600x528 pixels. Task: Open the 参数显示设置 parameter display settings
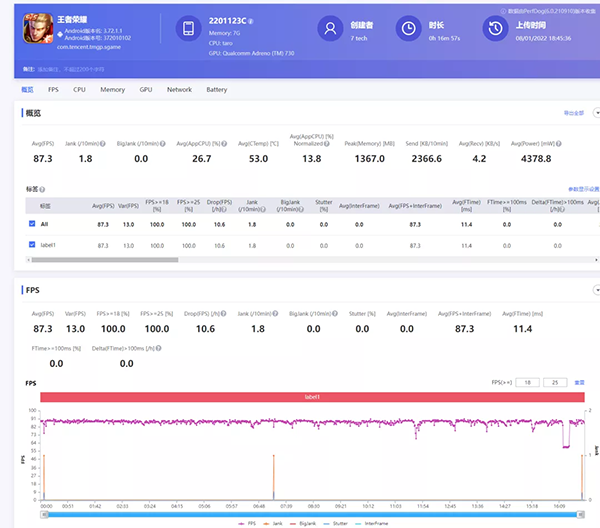(x=582, y=188)
